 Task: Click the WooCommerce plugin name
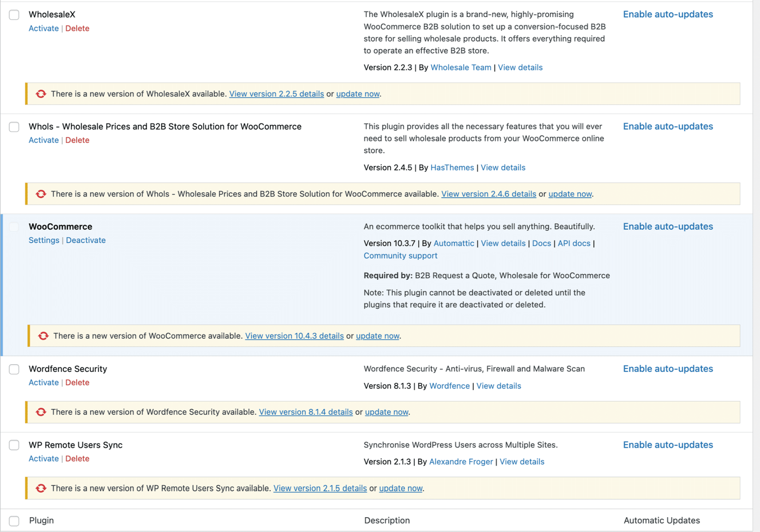[x=60, y=227]
